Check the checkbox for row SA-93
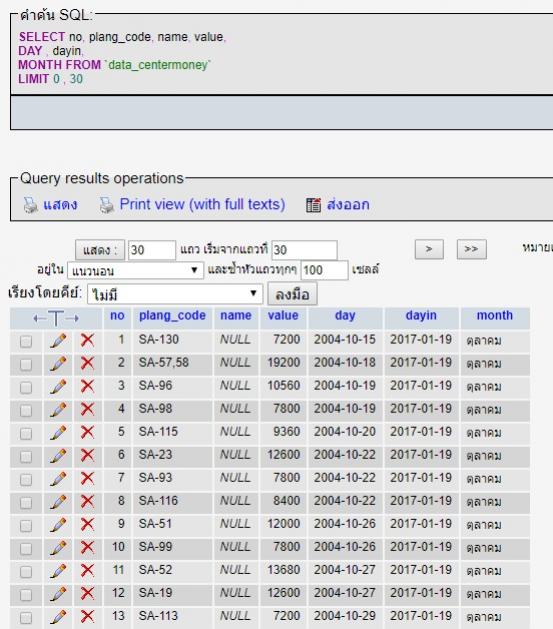The image size is (553, 629). pos(26,480)
